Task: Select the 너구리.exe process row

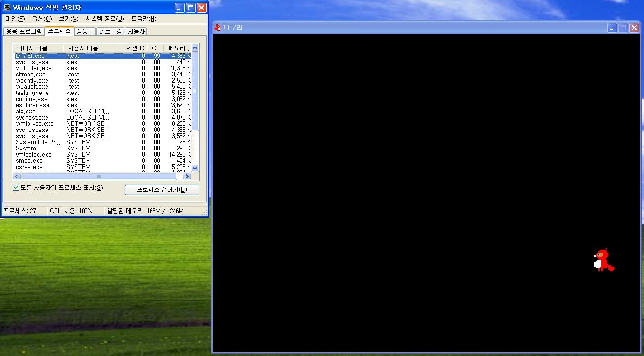Action: point(102,56)
